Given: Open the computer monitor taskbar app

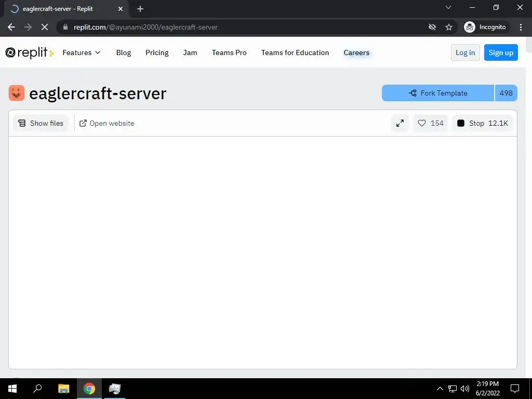Looking at the screenshot, I should coord(115,389).
